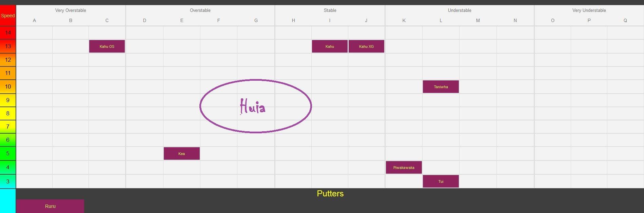This screenshot has height=213, width=644.
Task: Click the Kahu OS disc cell
Action: point(107,46)
